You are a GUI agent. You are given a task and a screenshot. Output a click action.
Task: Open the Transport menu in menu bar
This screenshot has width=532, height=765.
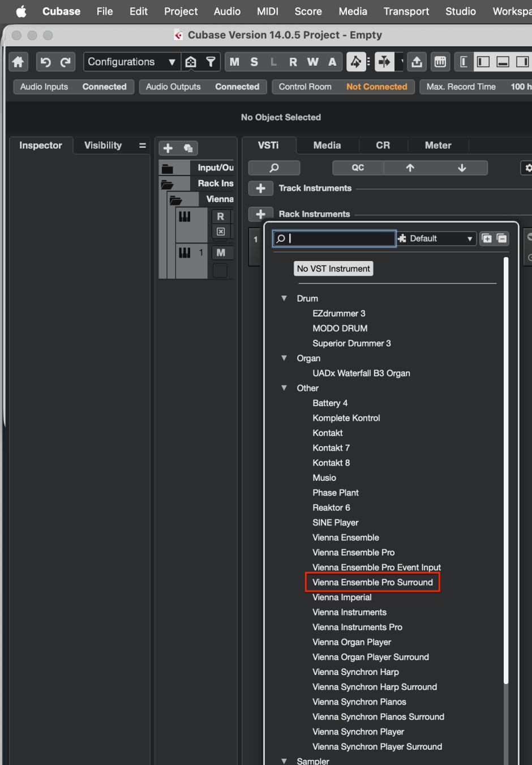[x=406, y=11]
